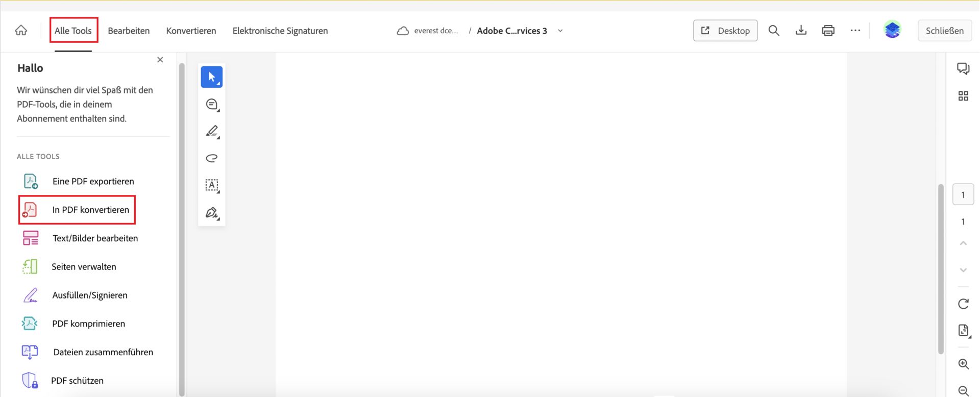This screenshot has height=397, width=980.
Task: Click the tools panel scrollbar
Action: pos(182,229)
